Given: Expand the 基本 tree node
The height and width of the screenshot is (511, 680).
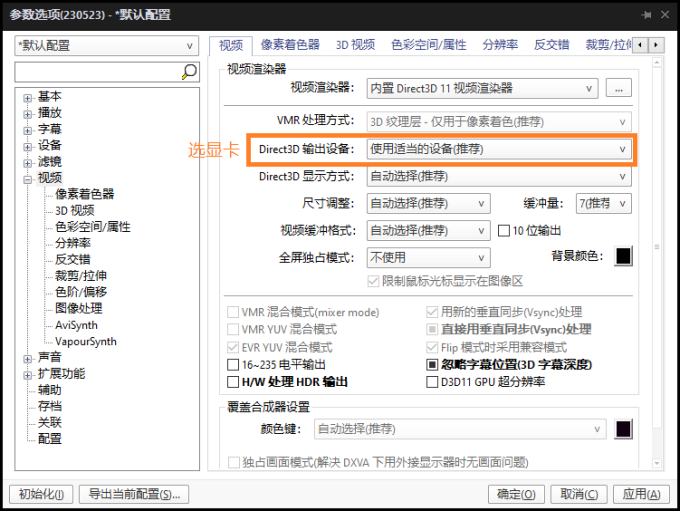Looking at the screenshot, I should [28, 97].
